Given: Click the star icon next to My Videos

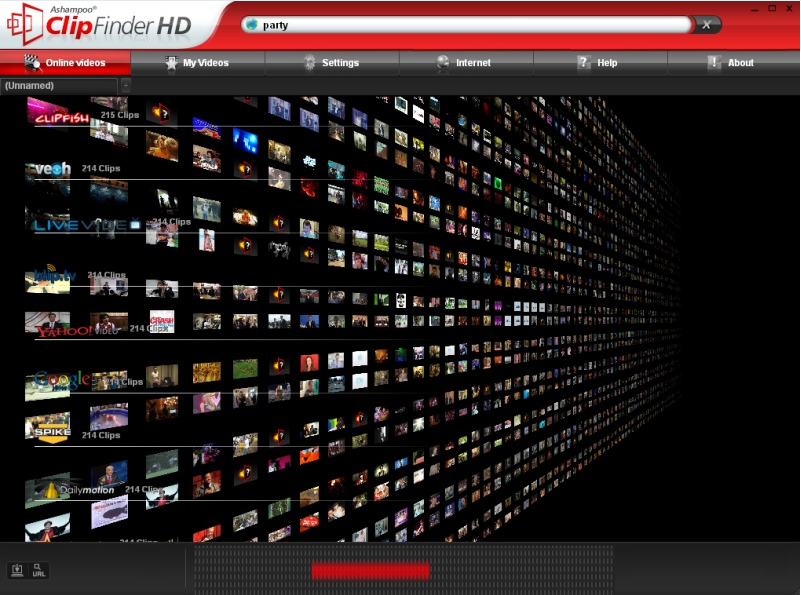Looking at the screenshot, I should click(171, 62).
